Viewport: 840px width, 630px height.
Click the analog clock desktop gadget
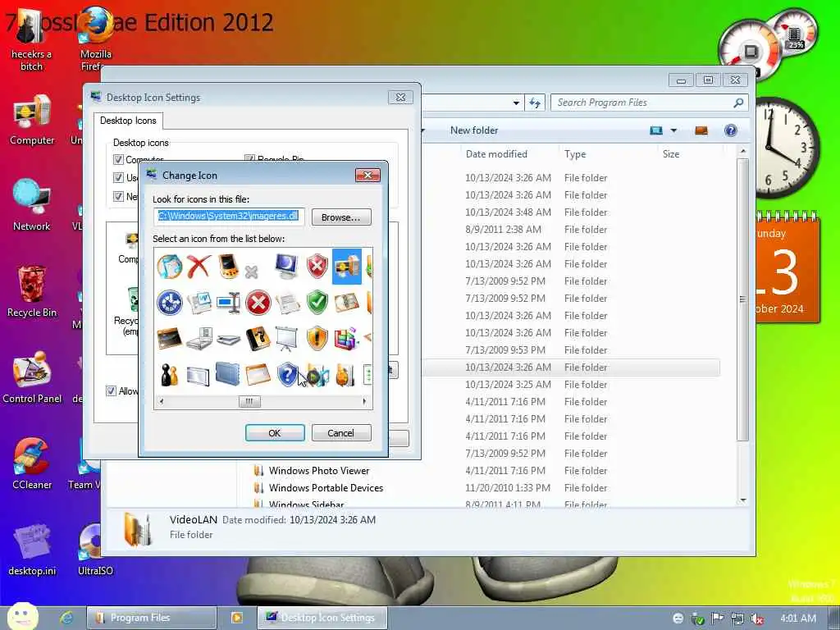click(786, 148)
